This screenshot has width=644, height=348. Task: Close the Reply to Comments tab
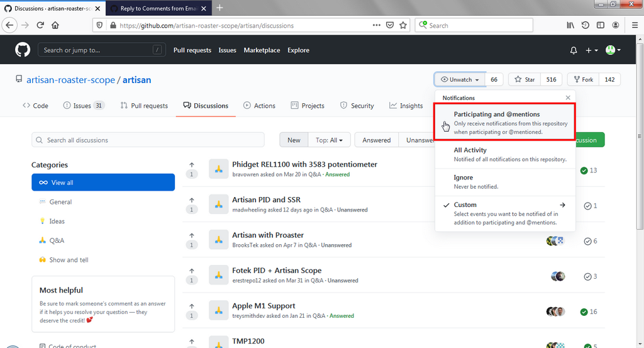204,8
